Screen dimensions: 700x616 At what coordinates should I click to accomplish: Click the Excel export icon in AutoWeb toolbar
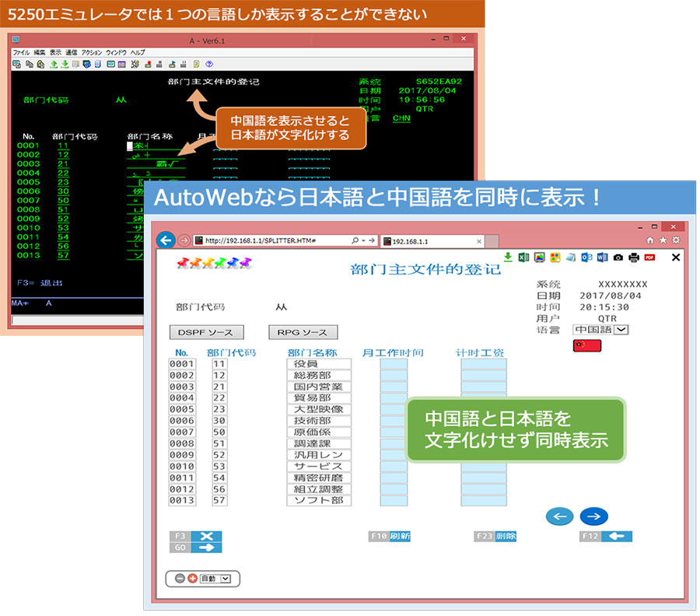coord(523,257)
